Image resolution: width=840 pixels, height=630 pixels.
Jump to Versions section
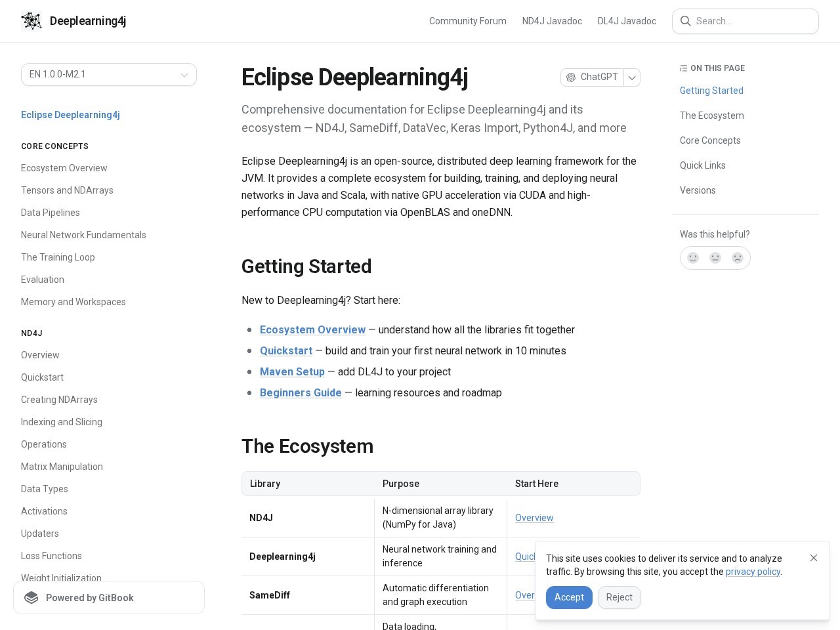[x=698, y=190]
